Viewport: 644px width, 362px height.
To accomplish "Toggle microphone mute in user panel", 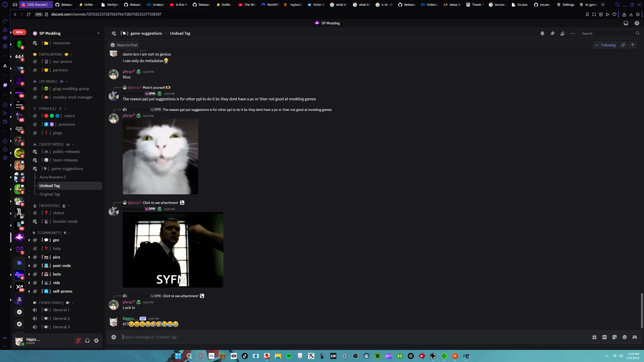I will point(78,341).
